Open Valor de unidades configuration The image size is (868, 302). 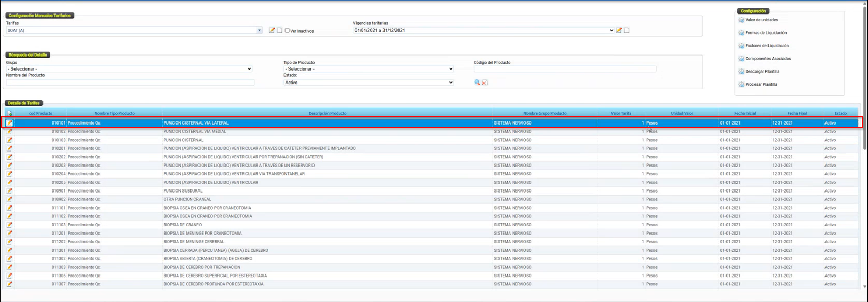coord(761,20)
